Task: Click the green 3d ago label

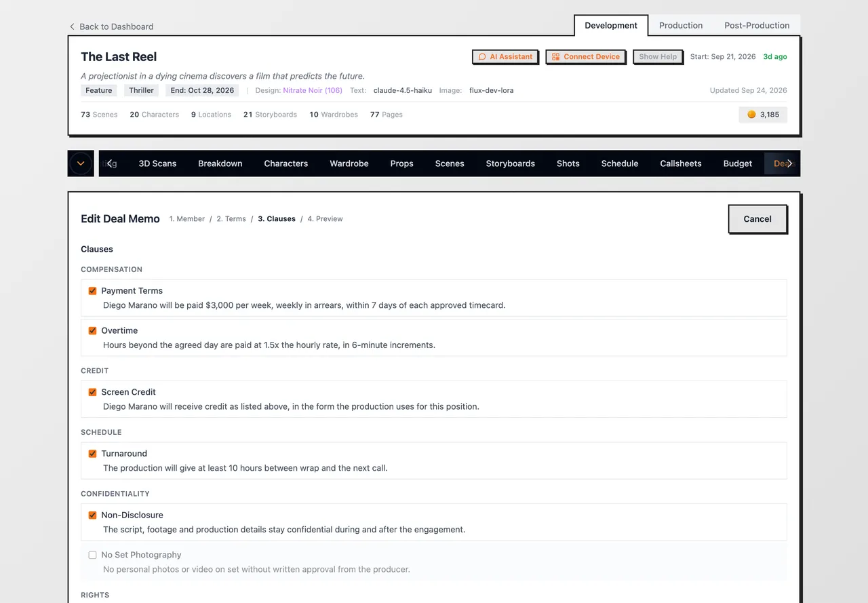Action: (775, 57)
